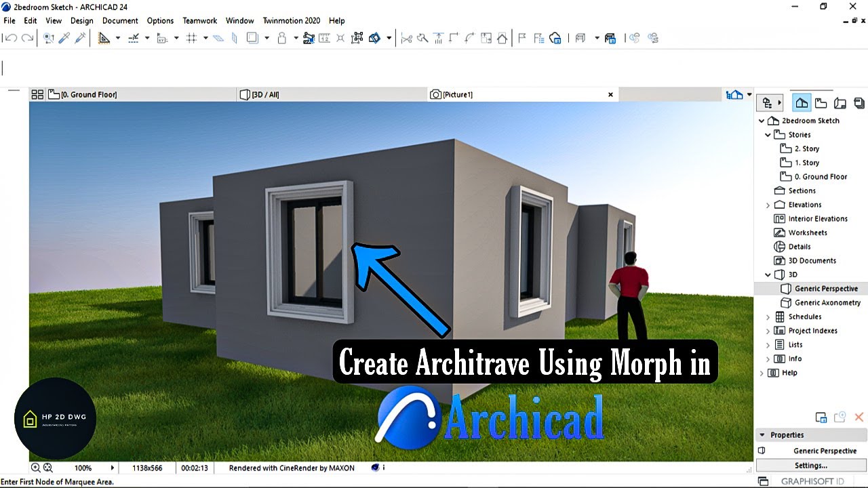Open the Project Chooser popup button
The width and height of the screenshot is (868, 488).
click(x=769, y=103)
